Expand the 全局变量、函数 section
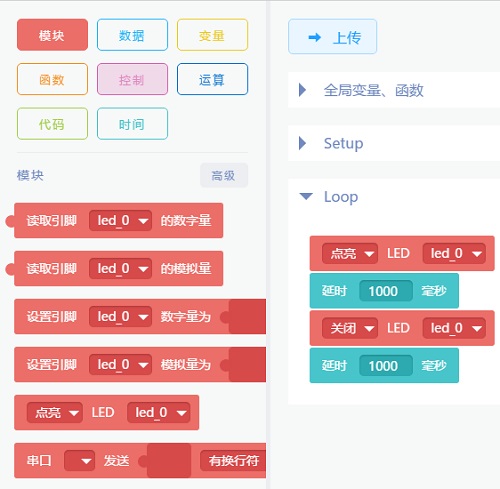The image size is (500, 489). pos(303,90)
